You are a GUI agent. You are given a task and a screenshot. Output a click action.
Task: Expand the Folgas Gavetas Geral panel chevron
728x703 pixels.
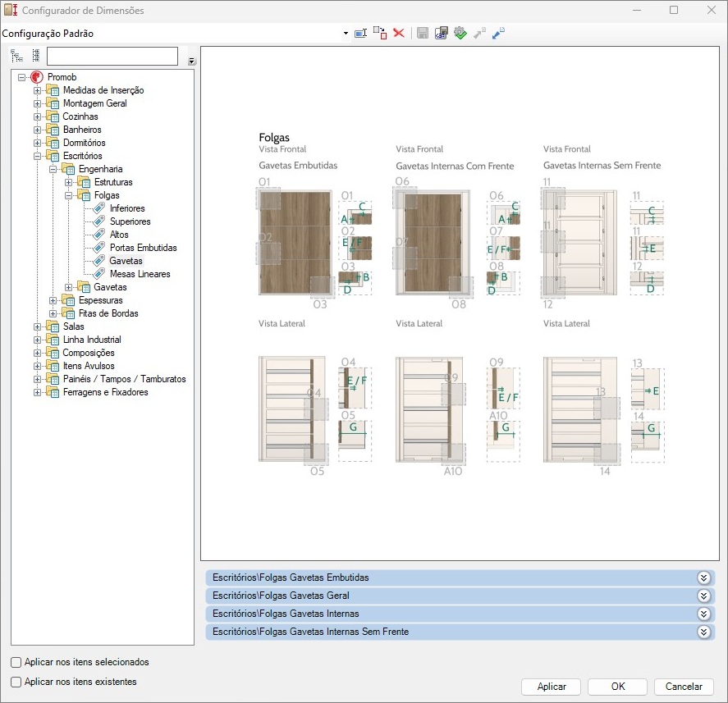coord(704,596)
